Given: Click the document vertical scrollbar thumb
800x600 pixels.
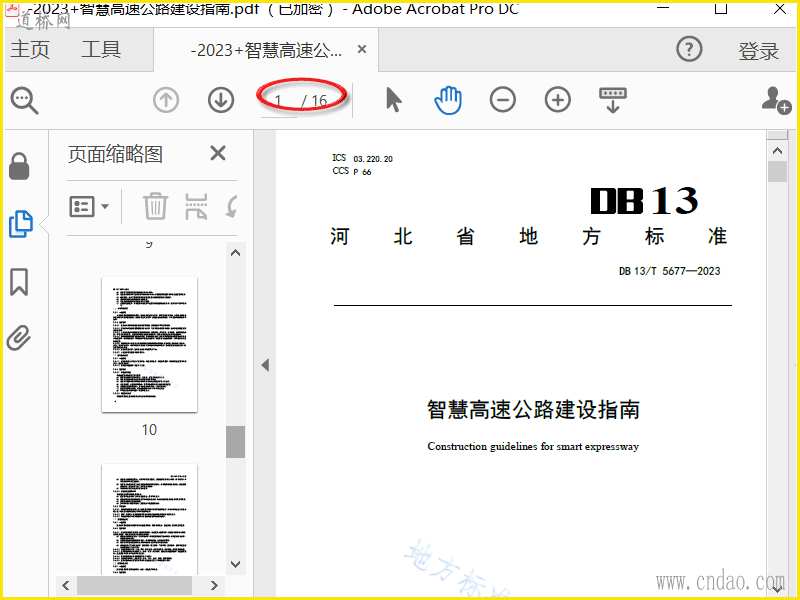Looking at the screenshot, I should (x=778, y=171).
